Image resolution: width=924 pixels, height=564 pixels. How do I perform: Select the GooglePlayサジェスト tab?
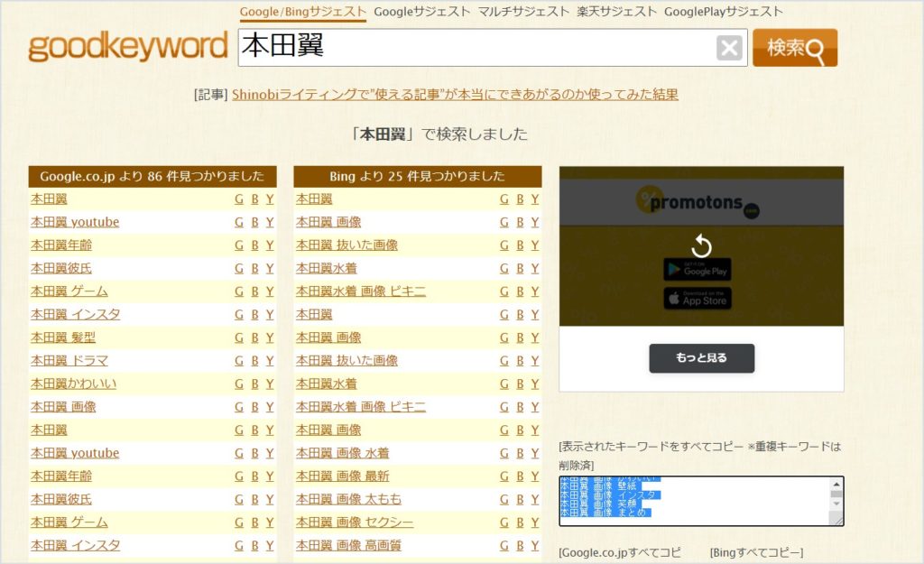coord(724,12)
